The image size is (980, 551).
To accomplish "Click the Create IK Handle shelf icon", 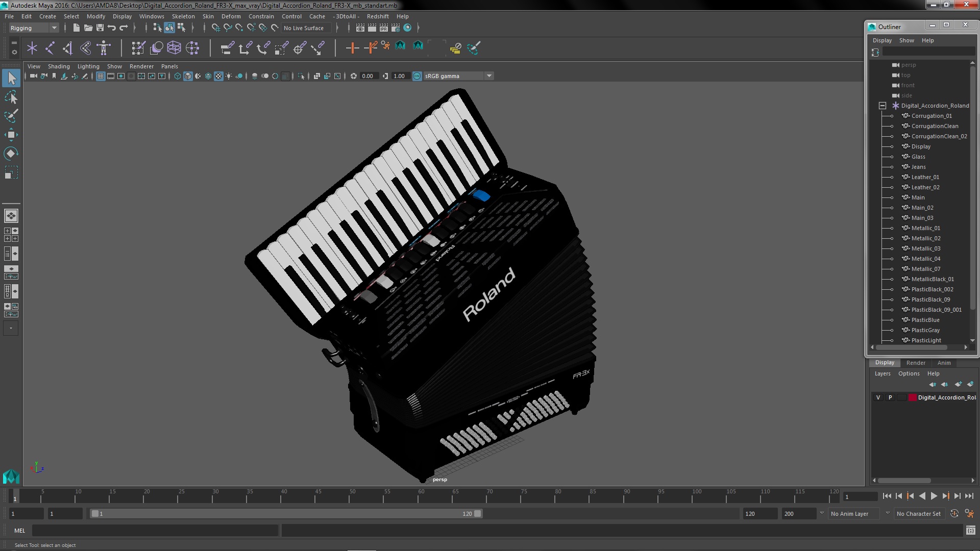I will 68,48.
